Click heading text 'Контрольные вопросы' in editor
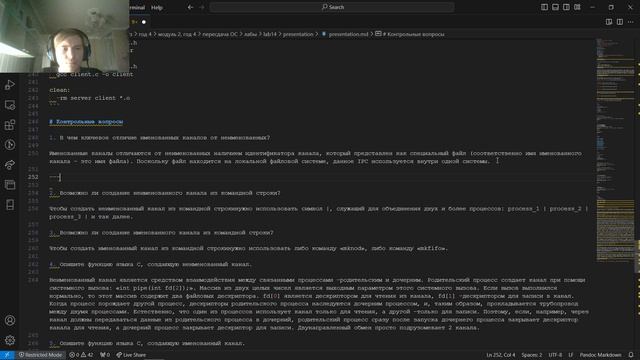640x360 pixels. coord(89,122)
